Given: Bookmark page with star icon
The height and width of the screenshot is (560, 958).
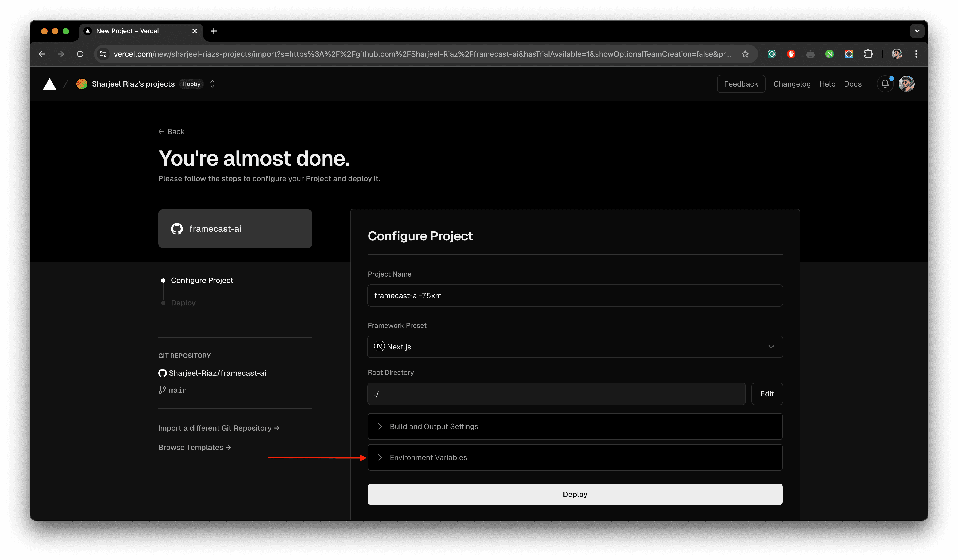Looking at the screenshot, I should click(745, 54).
